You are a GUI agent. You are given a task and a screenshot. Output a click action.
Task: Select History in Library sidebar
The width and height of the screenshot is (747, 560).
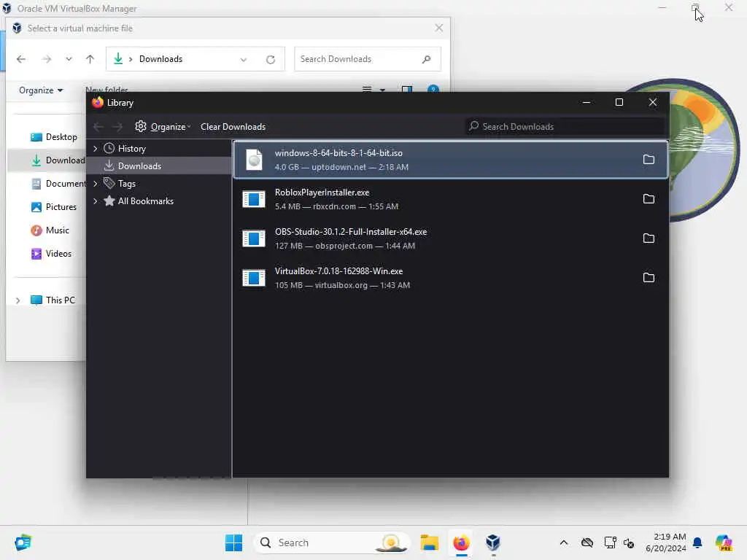[x=131, y=149]
